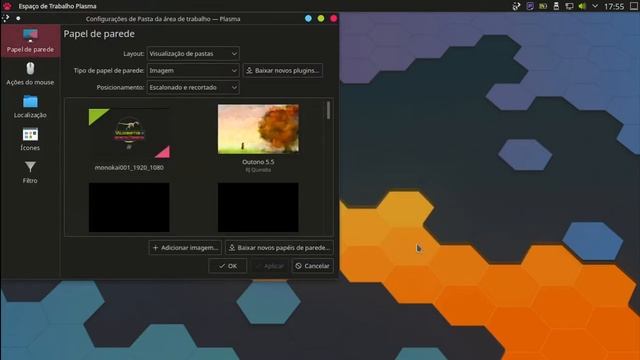Click the keep-on-all-desktops dot in titlebar

(x=18, y=18)
